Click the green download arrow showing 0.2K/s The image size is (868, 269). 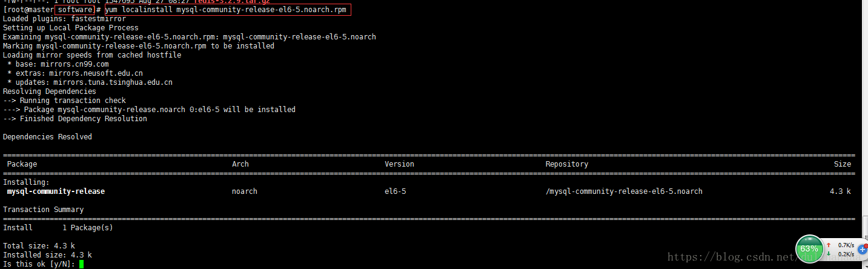[x=829, y=254]
